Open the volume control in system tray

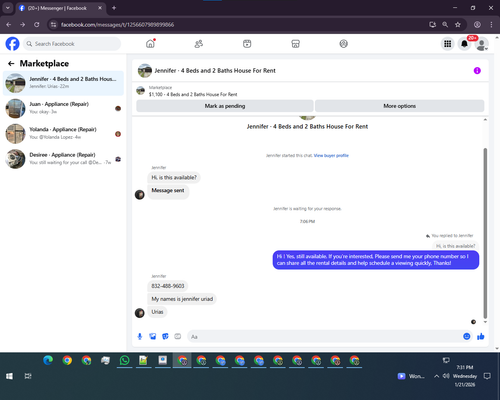pos(446,376)
